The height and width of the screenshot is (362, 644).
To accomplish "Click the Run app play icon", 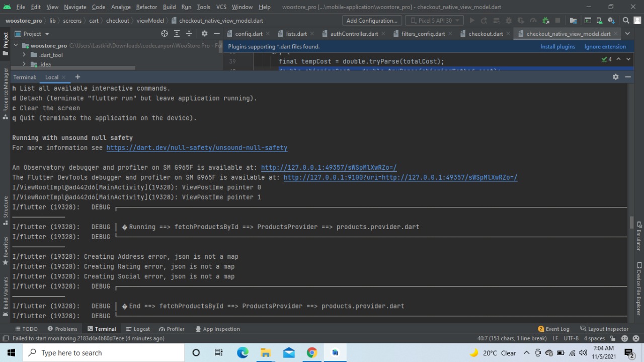I will [x=471, y=21].
